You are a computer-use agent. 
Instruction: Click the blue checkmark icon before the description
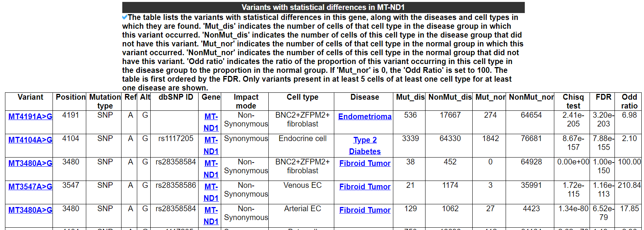125,17
